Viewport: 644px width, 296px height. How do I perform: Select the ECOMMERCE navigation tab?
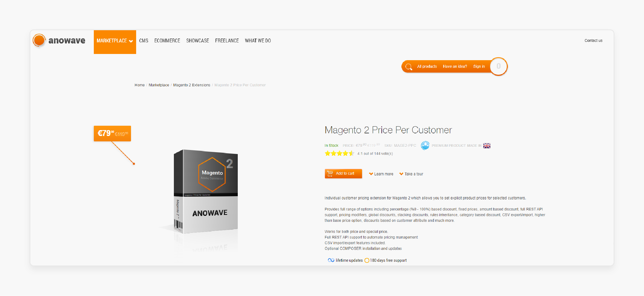167,40
